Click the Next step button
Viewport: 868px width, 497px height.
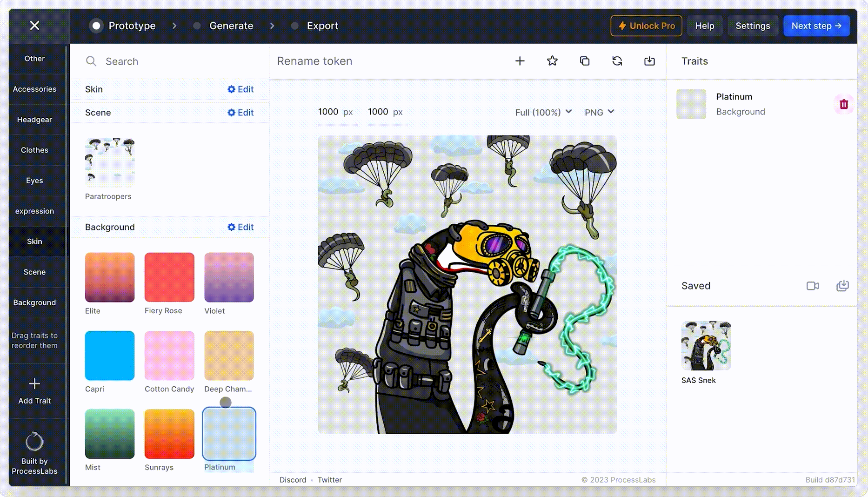816,26
